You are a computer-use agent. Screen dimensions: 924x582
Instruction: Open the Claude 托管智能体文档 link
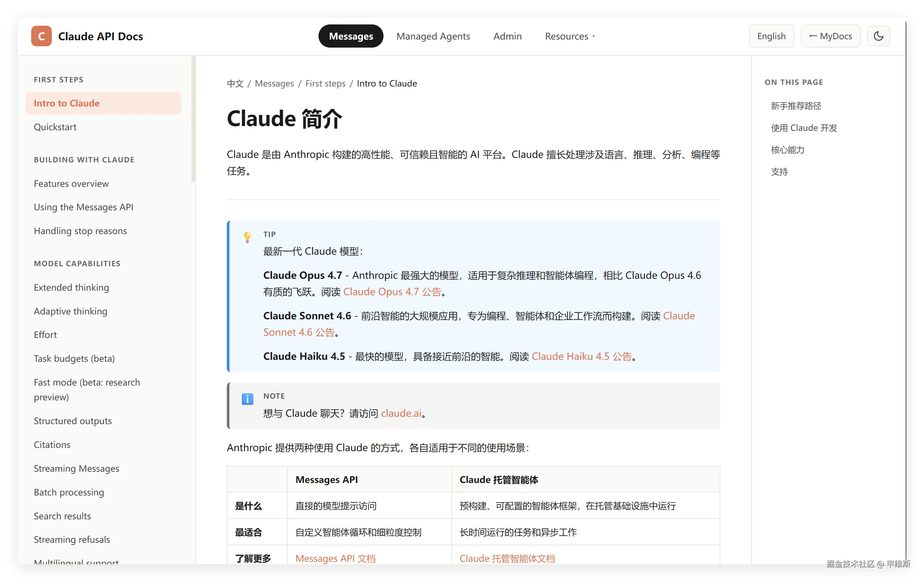pos(507,558)
